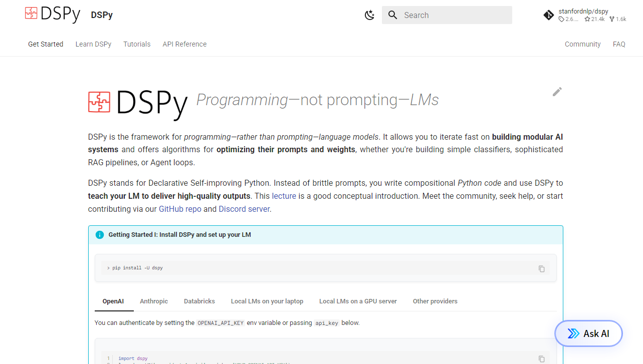643x364 pixels.
Task: Select the 'Other providers' tab
Action: click(435, 301)
